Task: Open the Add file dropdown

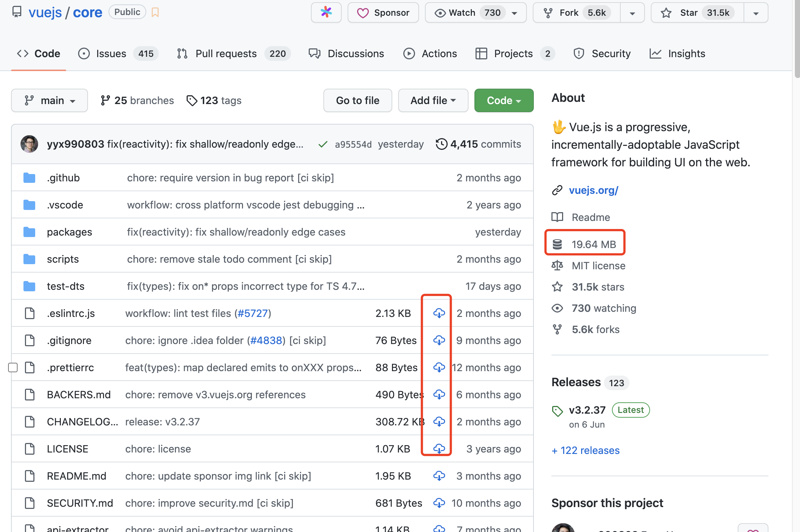Action: click(433, 100)
